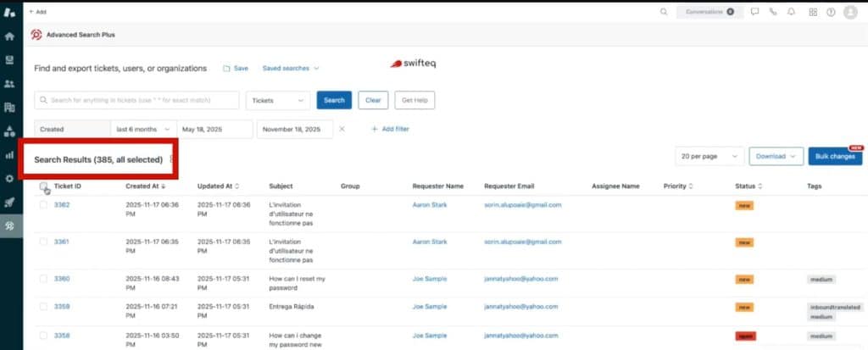Click the Subject column header

pos(281,186)
